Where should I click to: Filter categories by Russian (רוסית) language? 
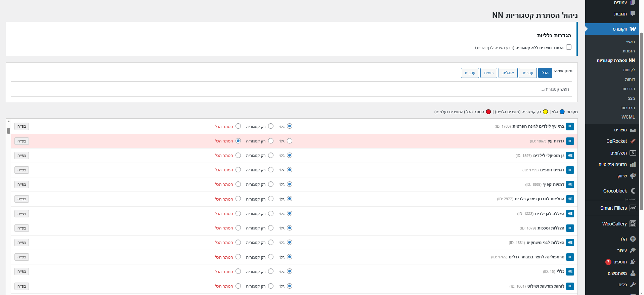tap(488, 73)
